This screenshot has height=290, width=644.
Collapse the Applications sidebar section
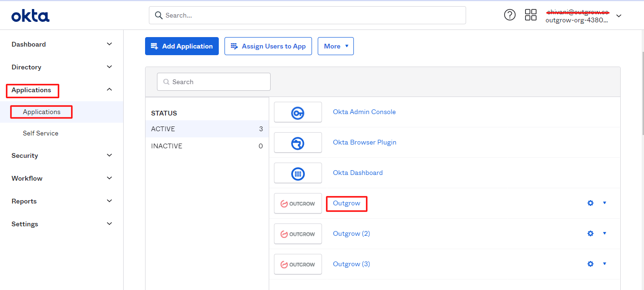(109, 90)
